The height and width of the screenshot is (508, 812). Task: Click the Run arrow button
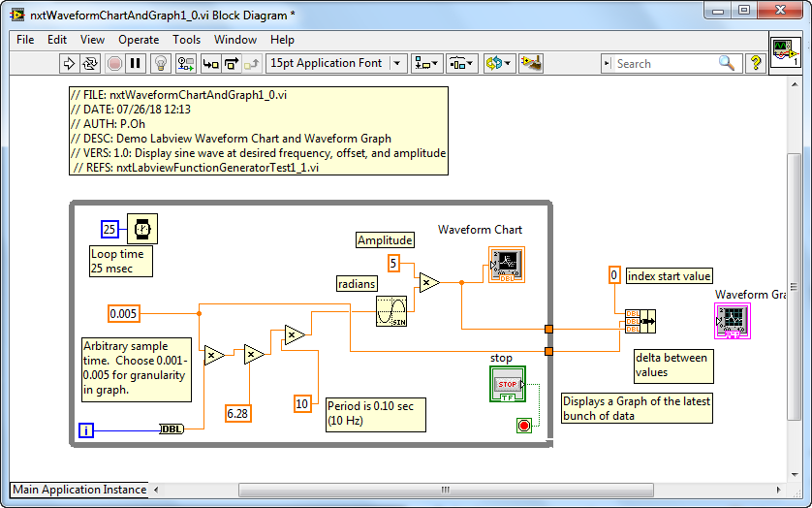tap(69, 64)
